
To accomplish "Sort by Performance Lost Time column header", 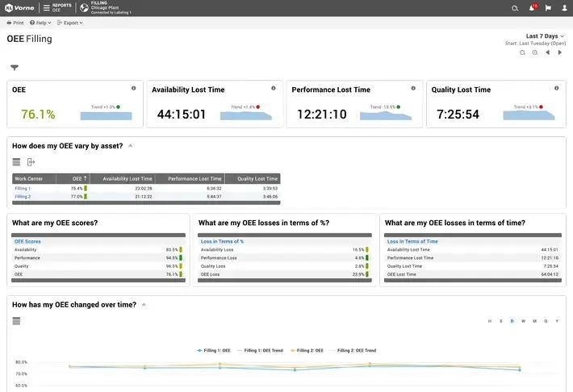I will click(190, 178).
